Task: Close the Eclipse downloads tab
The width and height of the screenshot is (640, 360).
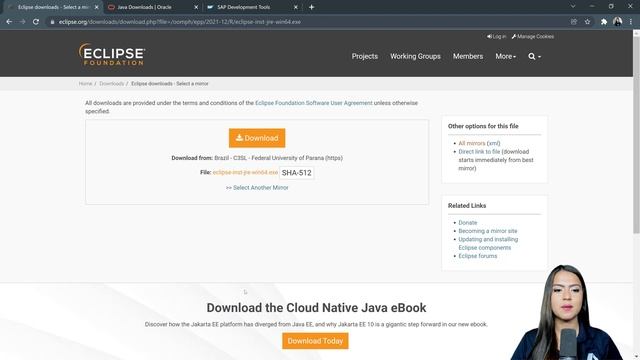Action: tap(96, 7)
